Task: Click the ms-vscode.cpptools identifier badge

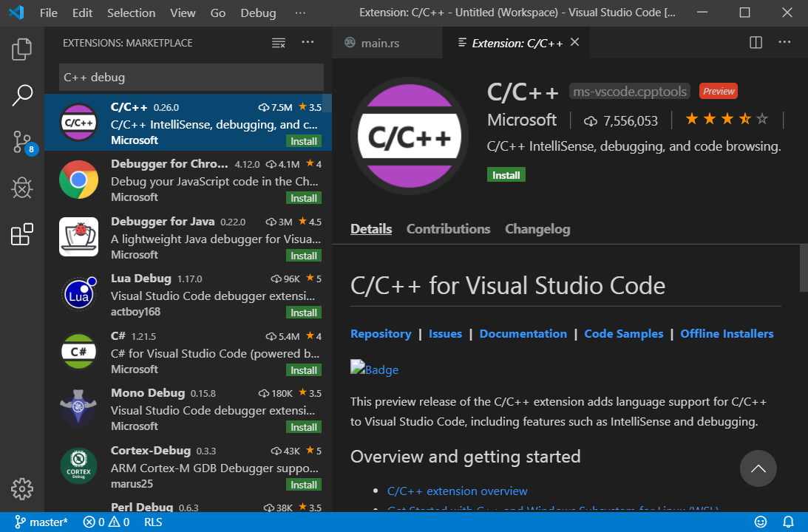Action: pyautogui.click(x=630, y=91)
